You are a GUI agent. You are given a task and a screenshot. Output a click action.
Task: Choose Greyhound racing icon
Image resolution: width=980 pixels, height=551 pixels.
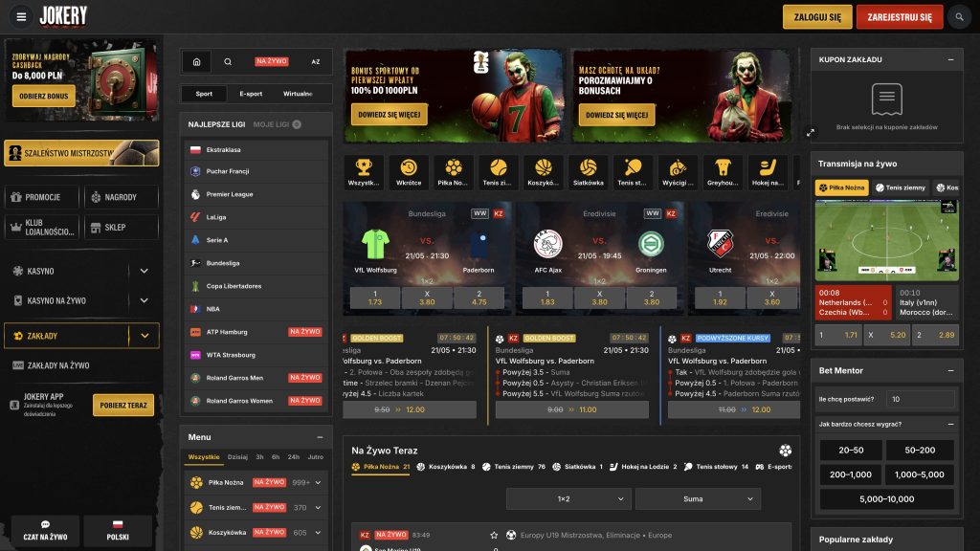point(723,172)
